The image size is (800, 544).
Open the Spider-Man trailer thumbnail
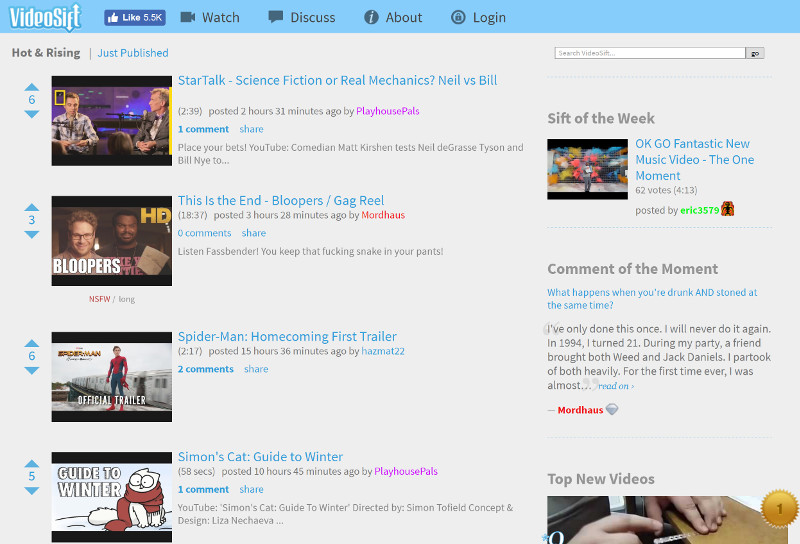coord(112,377)
